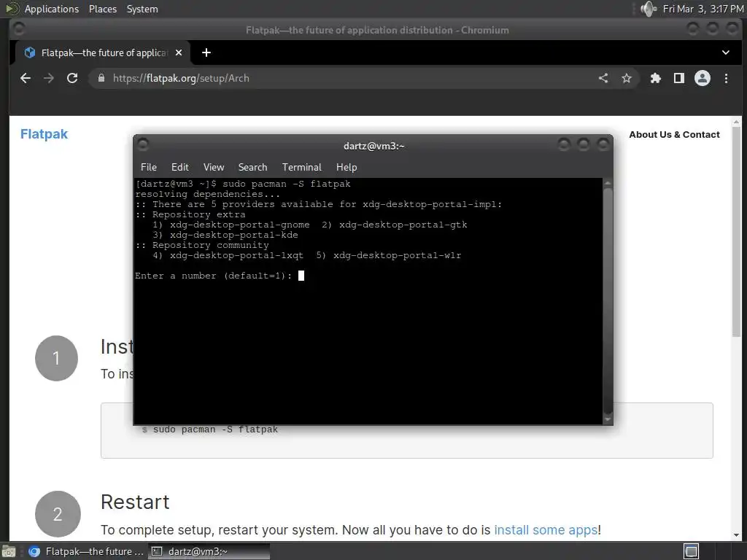Image resolution: width=747 pixels, height=560 pixels.
Task: Open Chromium three-dot menu
Action: pos(726,78)
